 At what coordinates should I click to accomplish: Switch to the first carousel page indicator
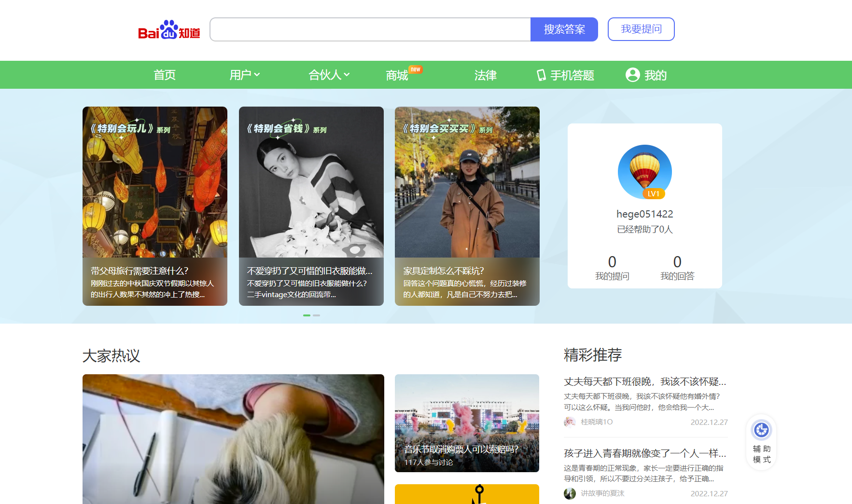(307, 315)
